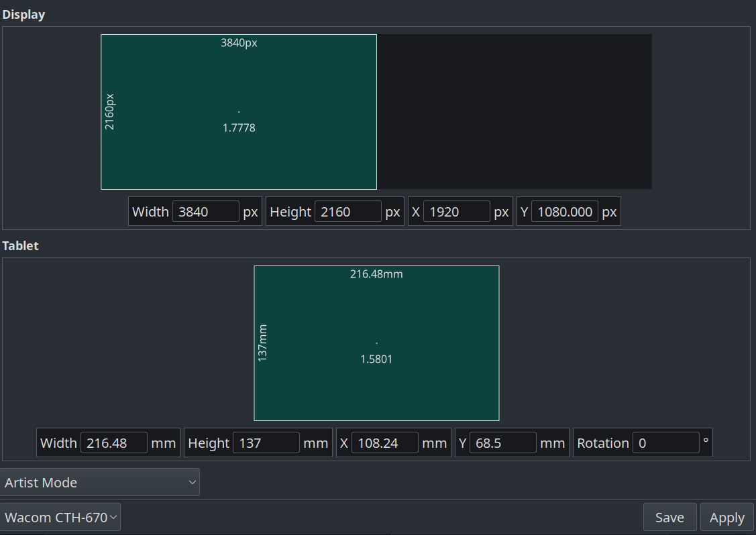Click the display Y offset field

[x=565, y=211]
